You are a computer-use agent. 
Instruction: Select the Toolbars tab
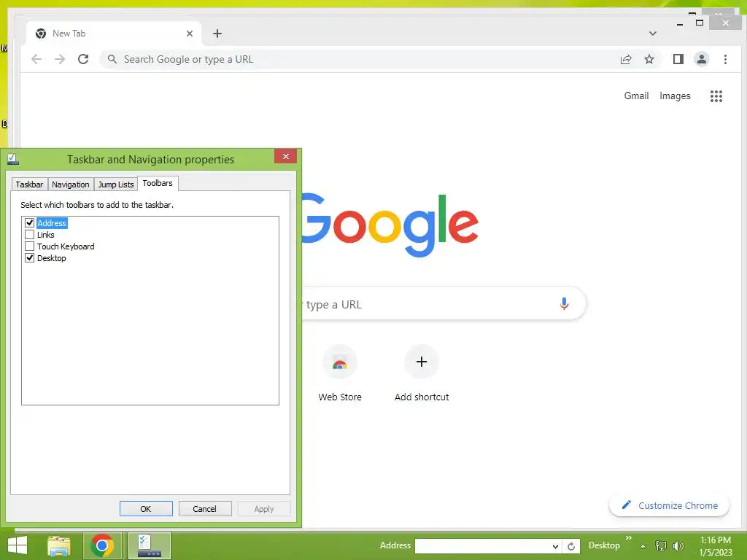pos(158,183)
